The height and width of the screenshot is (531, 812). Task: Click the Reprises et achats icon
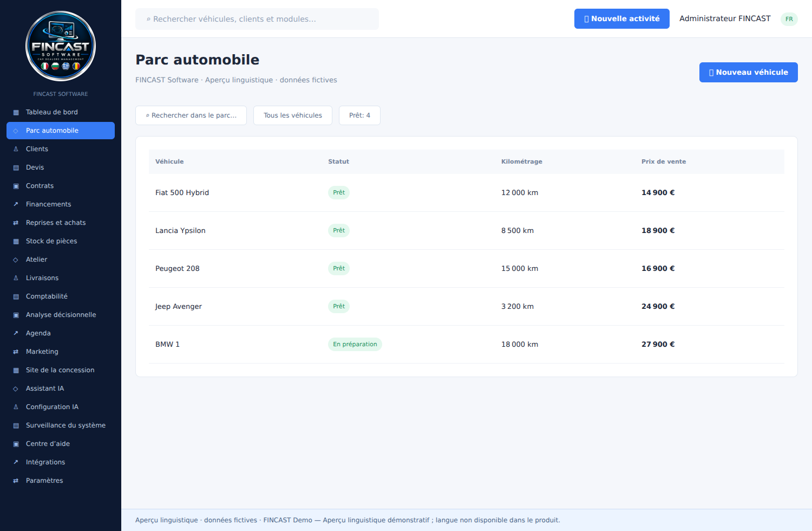coord(16,223)
